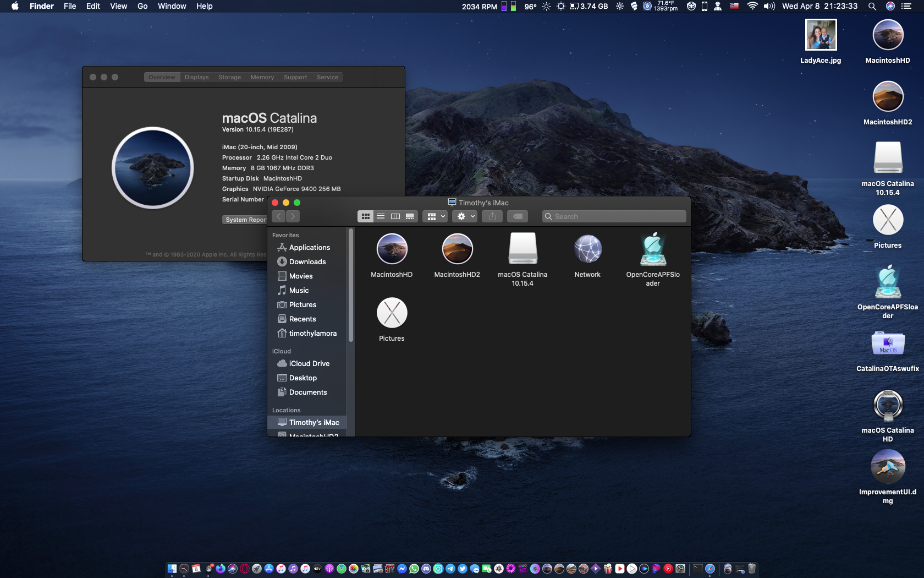
Task: Open Recents in Finder sidebar
Action: [307, 319]
